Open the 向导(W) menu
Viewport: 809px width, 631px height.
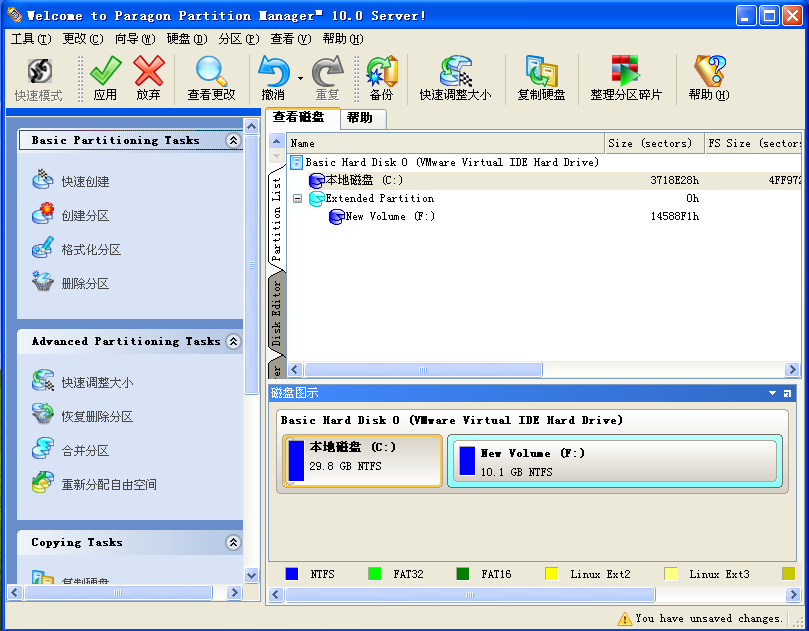point(135,39)
